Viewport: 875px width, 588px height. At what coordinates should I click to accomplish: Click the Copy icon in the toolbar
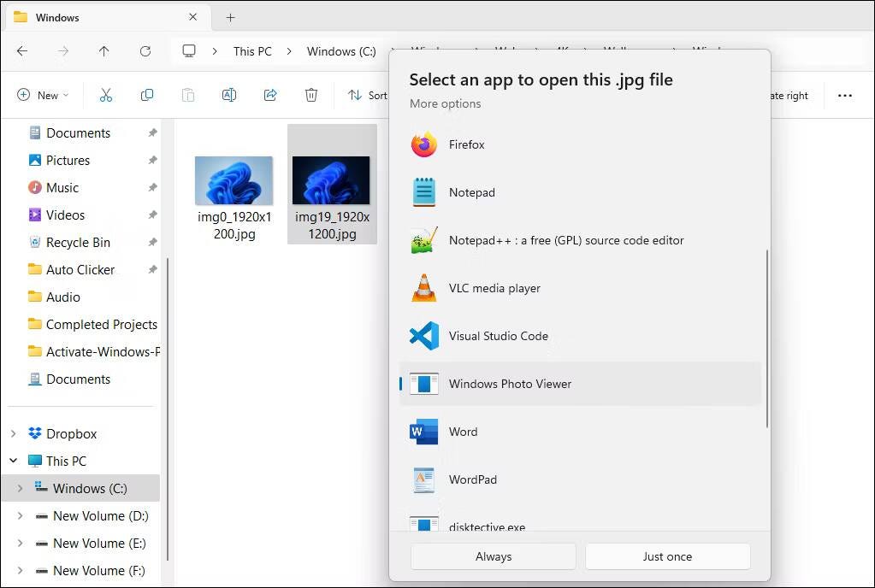pyautogui.click(x=146, y=95)
